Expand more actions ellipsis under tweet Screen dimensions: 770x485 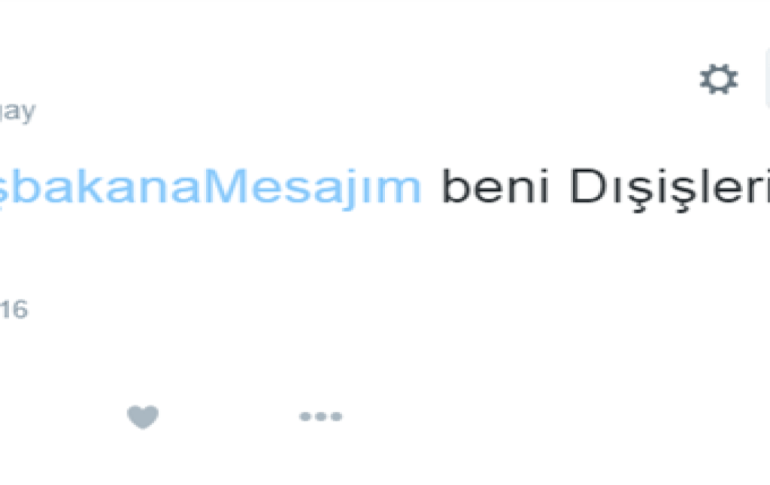321,416
